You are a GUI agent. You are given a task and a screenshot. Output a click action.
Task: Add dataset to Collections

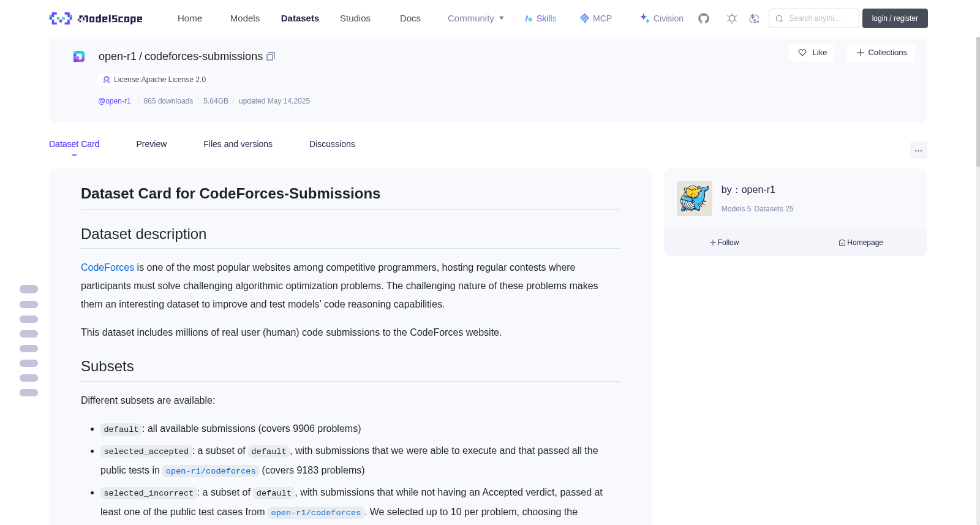(881, 53)
